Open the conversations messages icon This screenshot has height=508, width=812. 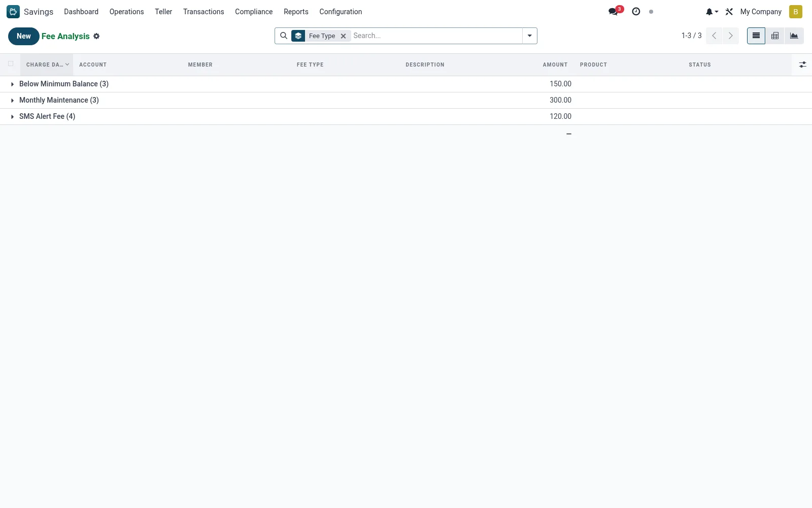pyautogui.click(x=614, y=12)
